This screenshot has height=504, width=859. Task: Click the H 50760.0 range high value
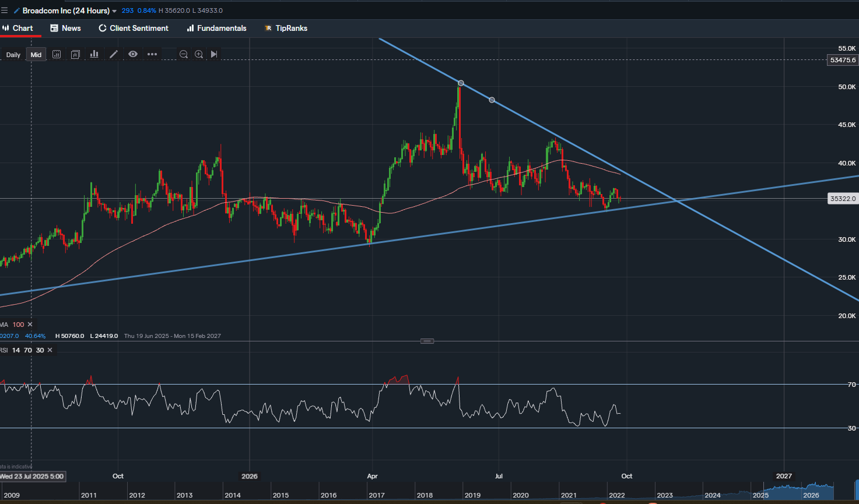[70, 336]
